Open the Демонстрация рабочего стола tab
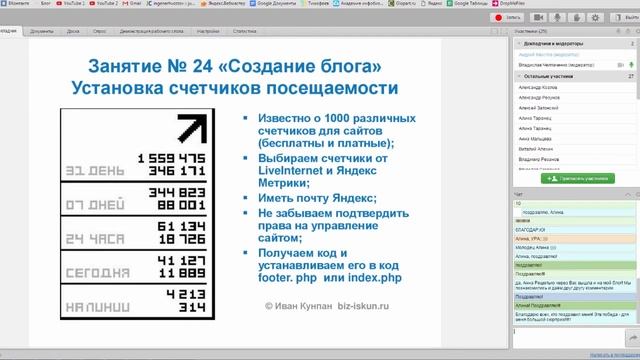The image size is (640, 360). pyautogui.click(x=151, y=31)
